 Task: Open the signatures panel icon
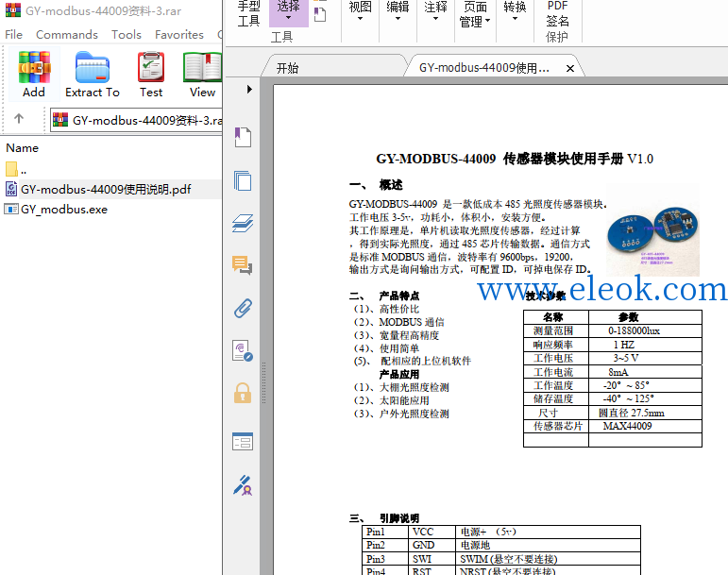pos(243,351)
